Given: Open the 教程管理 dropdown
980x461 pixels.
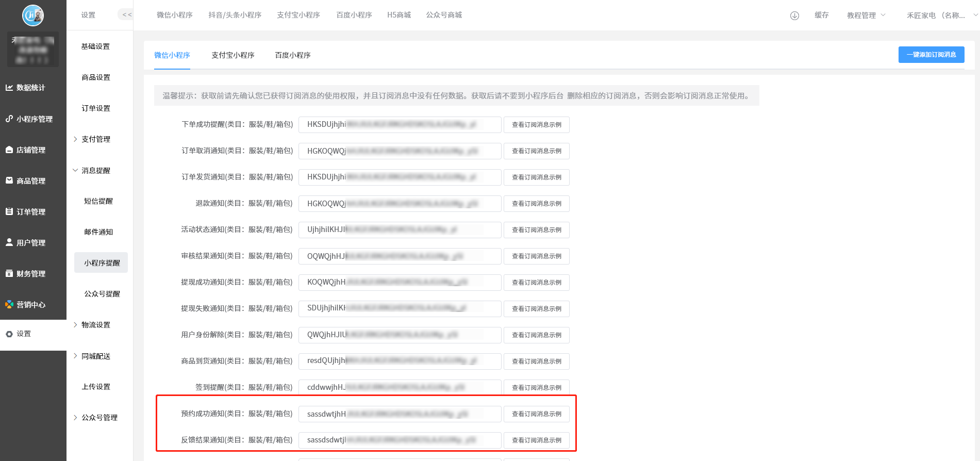Looking at the screenshot, I should click(x=866, y=15).
